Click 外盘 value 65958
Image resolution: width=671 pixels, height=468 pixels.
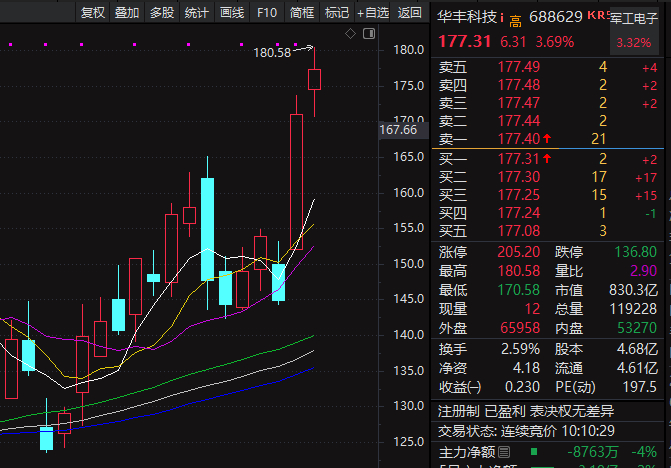click(520, 328)
